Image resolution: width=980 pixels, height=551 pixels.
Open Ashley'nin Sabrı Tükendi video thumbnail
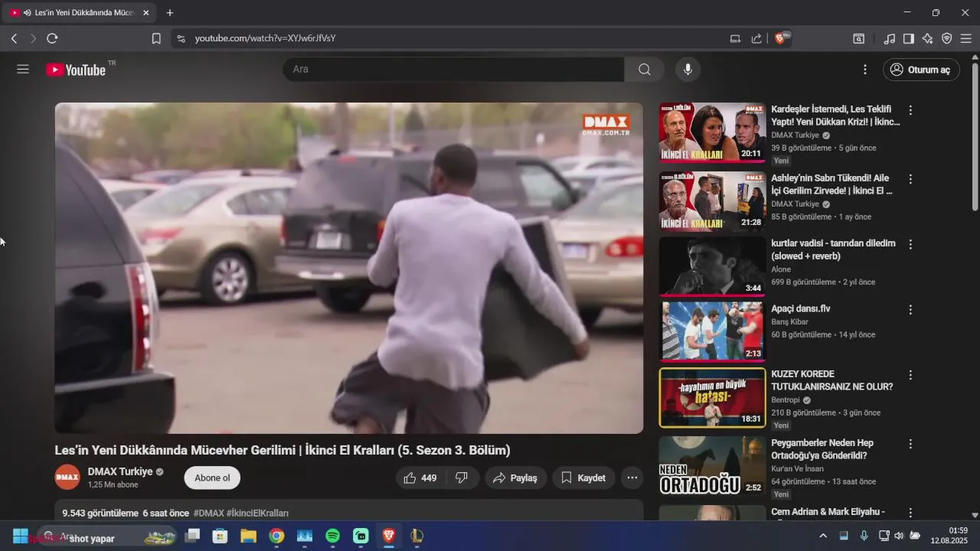coord(712,201)
